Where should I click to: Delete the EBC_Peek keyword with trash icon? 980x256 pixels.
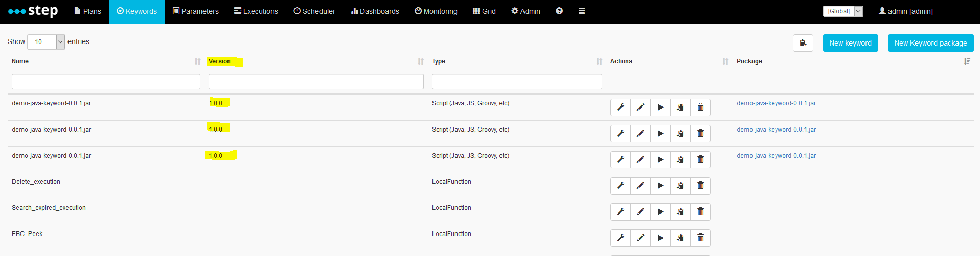point(700,238)
